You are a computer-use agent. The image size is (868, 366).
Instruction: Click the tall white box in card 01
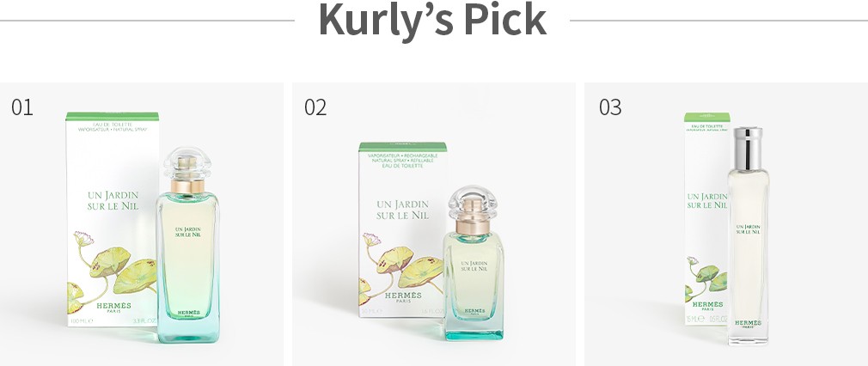(113, 219)
